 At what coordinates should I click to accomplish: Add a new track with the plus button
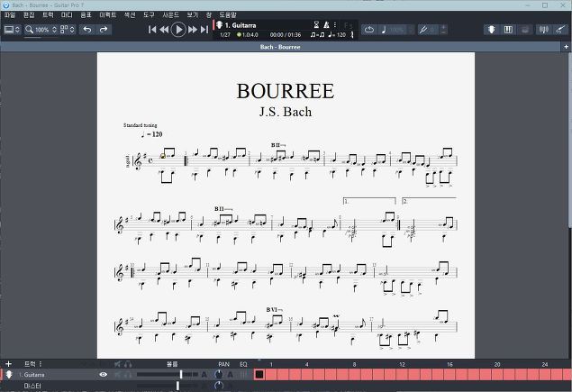(8, 364)
